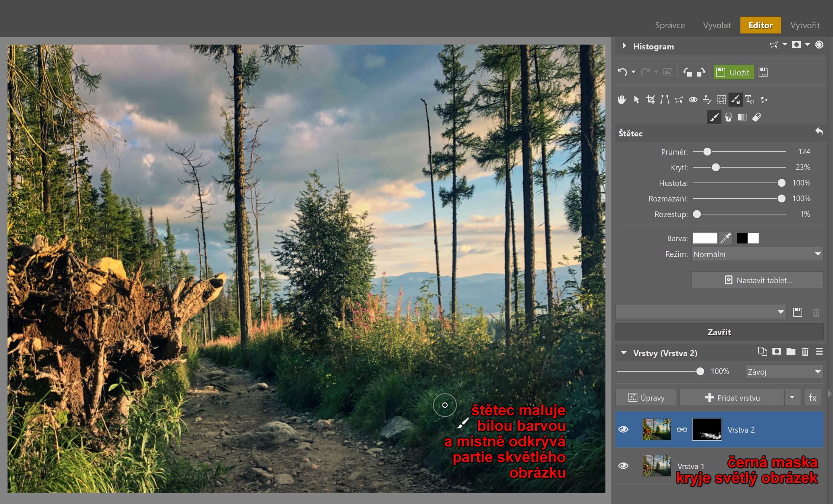Viewport: 833px width, 504px height.
Task: Click the Nastavit tablet button
Action: coord(757,280)
